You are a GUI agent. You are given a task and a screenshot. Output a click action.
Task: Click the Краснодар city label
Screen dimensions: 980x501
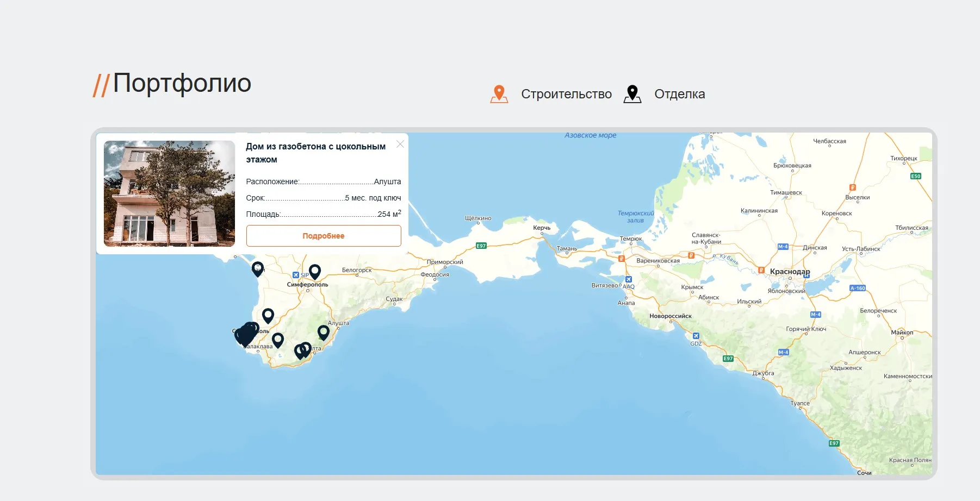(x=790, y=272)
